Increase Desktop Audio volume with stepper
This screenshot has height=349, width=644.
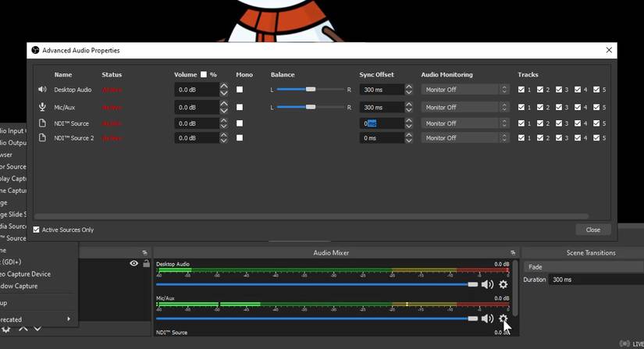click(x=224, y=87)
